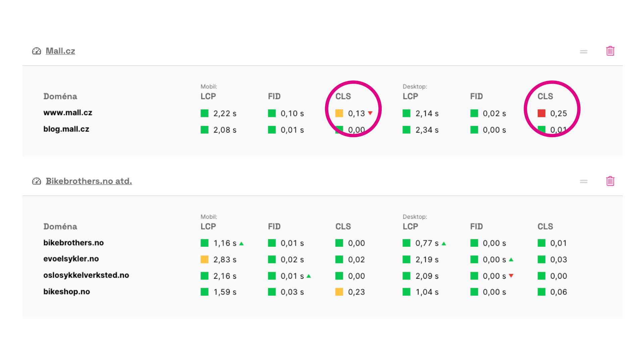644x362 pixels.
Task: Open the Bikebrothers.no atd. group link
Action: [x=89, y=181]
